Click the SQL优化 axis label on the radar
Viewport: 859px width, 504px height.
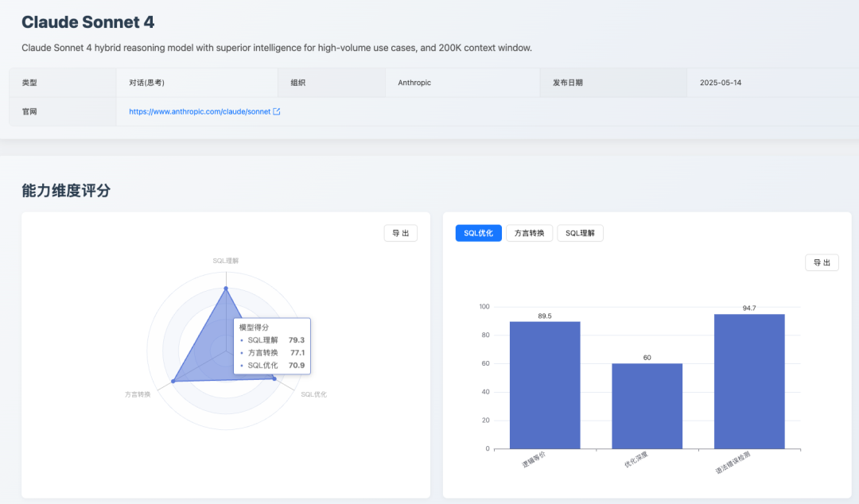(314, 394)
